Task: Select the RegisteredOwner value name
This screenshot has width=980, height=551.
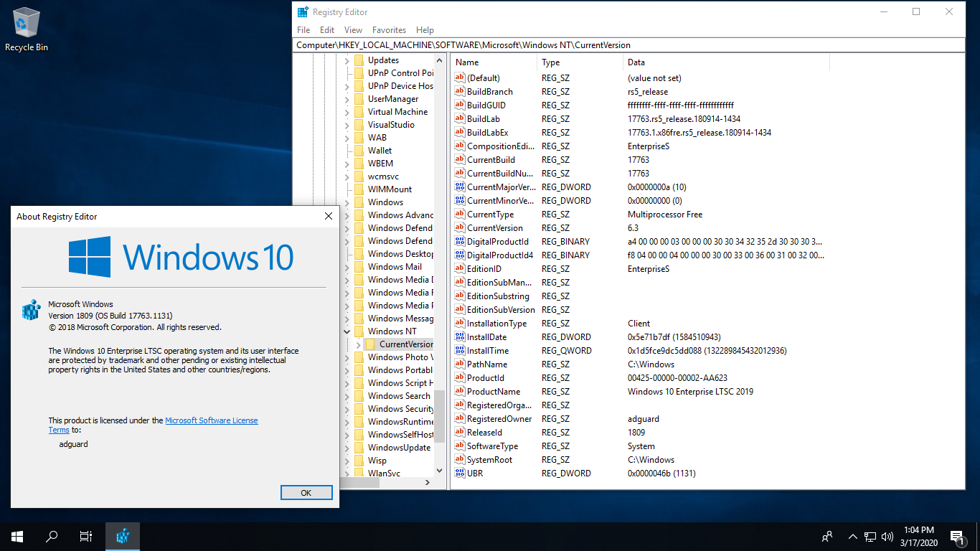Action: click(x=499, y=419)
